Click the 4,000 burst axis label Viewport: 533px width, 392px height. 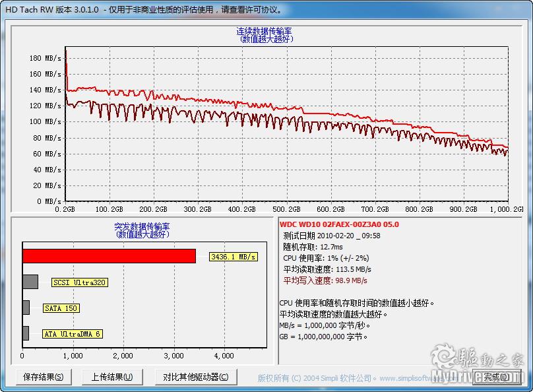point(224,356)
